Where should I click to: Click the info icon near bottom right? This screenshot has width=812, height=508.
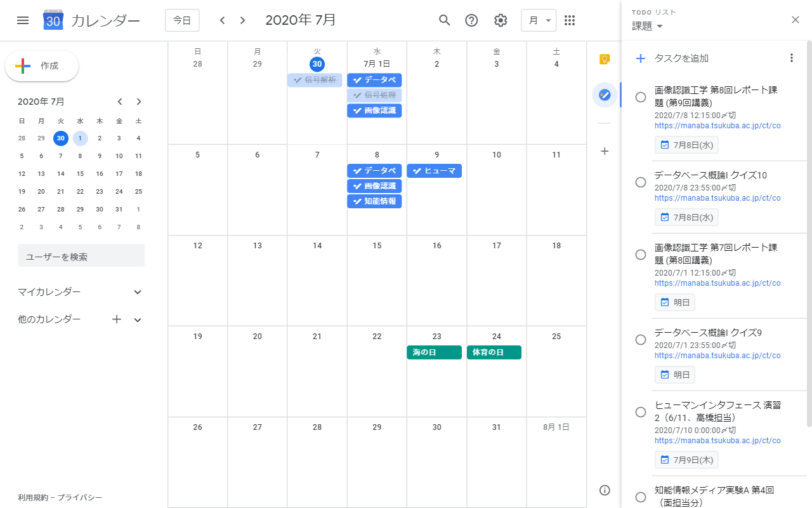[604, 490]
